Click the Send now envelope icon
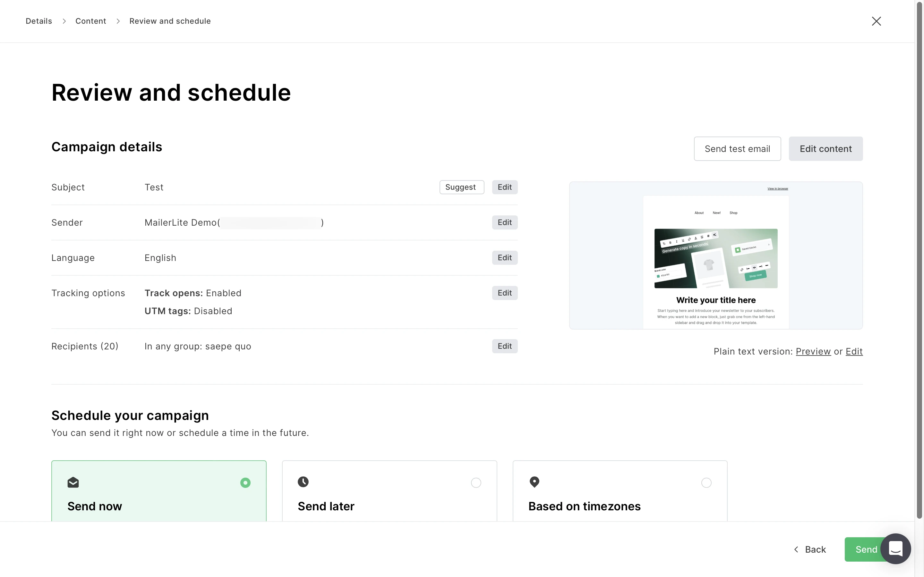 click(73, 482)
